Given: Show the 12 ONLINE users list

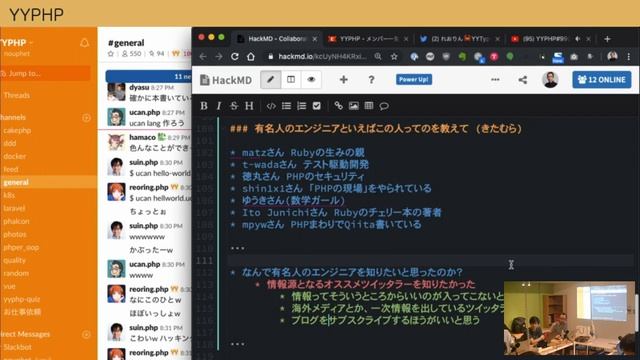Looking at the screenshot, I should [602, 80].
